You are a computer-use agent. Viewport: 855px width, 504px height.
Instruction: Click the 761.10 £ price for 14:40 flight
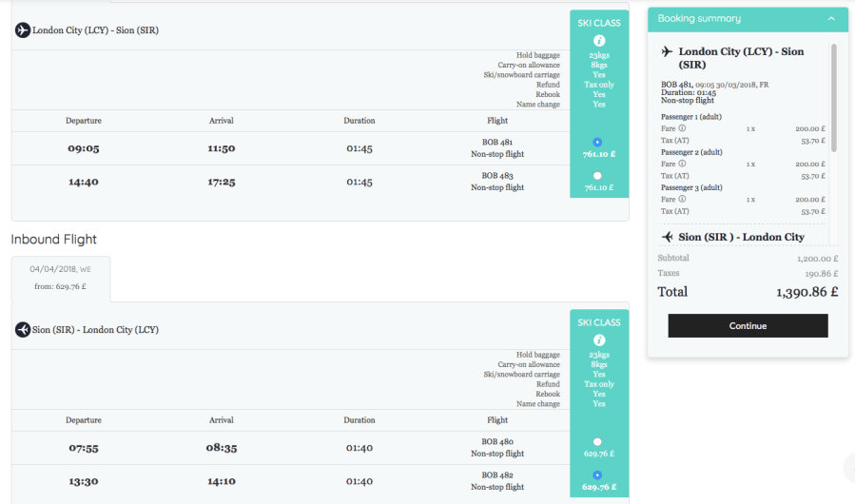[599, 188]
